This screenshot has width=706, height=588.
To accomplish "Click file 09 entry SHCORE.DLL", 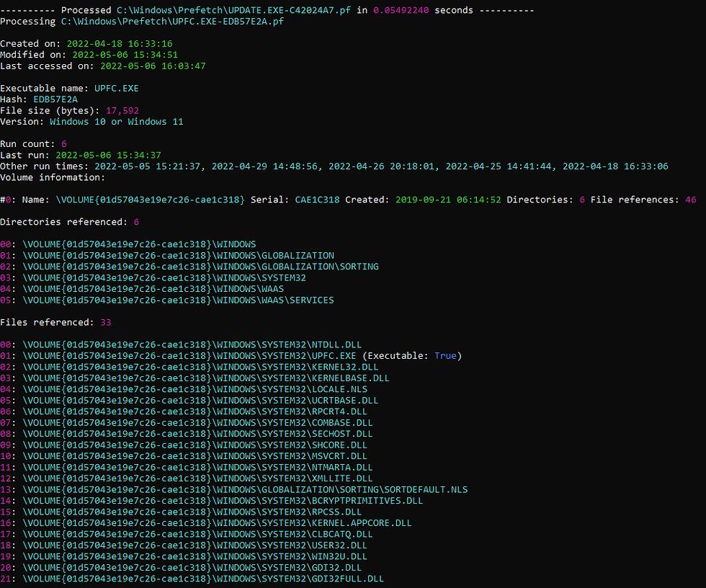I will click(x=184, y=445).
